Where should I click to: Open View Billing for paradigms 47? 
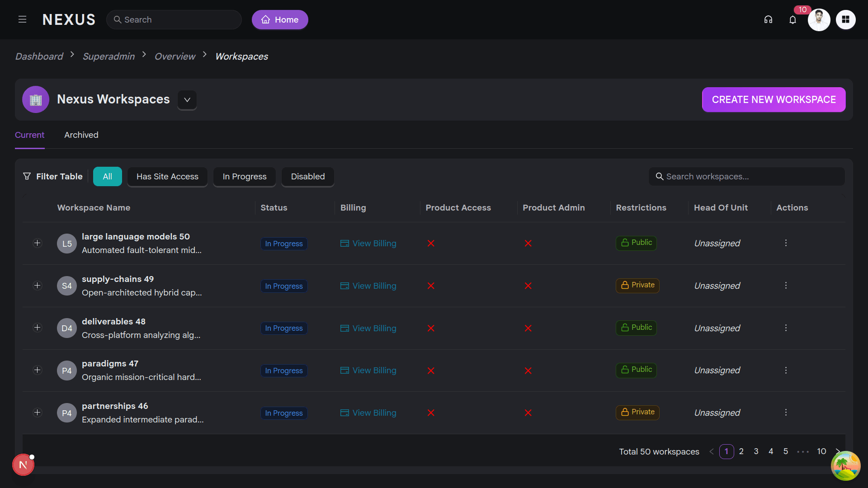(x=368, y=370)
